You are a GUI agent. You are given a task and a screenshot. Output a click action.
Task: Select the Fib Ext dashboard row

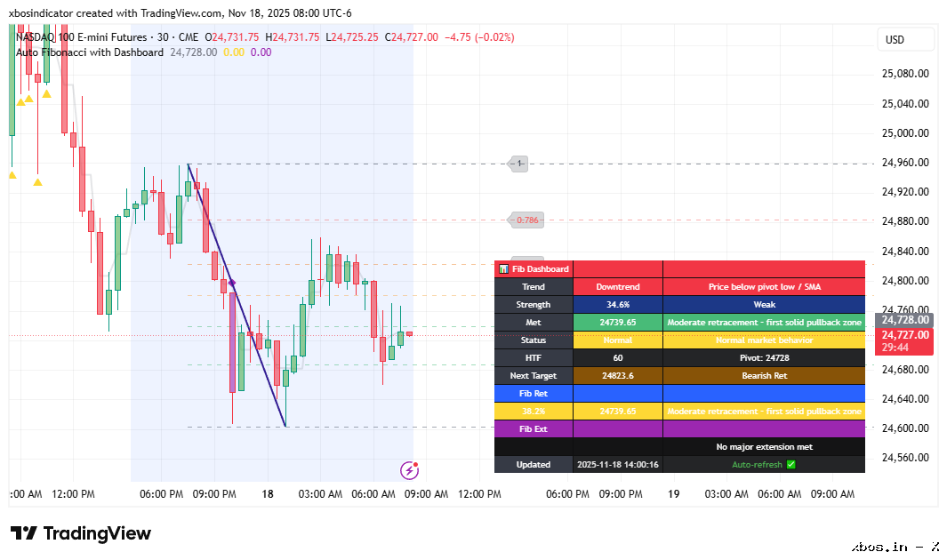[x=534, y=428]
